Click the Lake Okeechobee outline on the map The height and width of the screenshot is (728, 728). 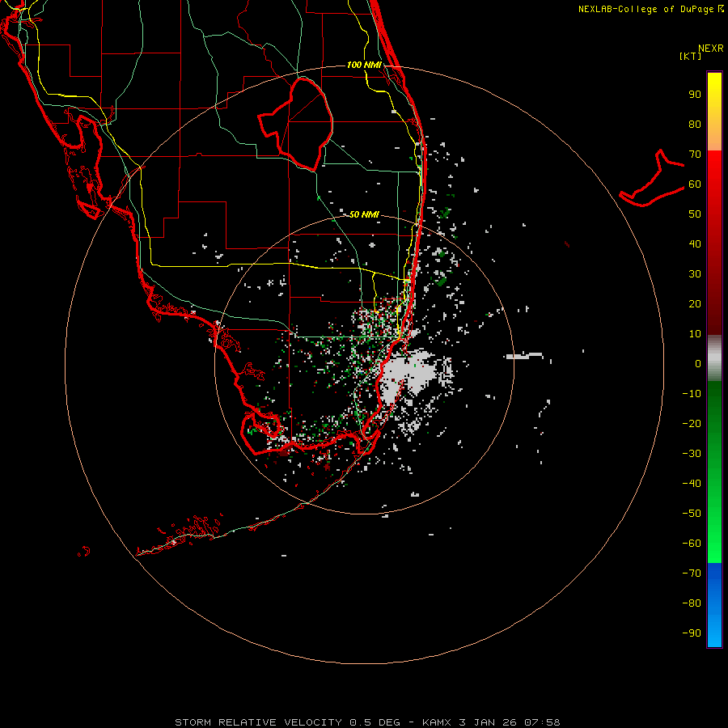pos(296,124)
